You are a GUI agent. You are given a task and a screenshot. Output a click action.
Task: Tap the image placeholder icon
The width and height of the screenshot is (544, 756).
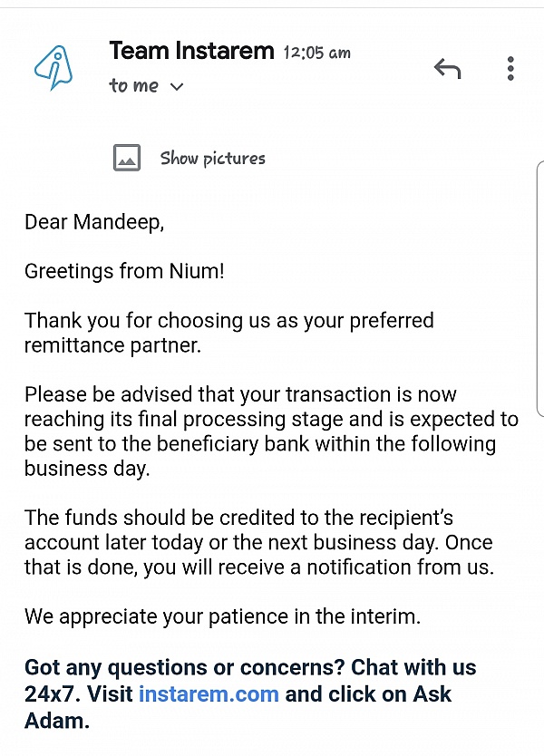127,158
